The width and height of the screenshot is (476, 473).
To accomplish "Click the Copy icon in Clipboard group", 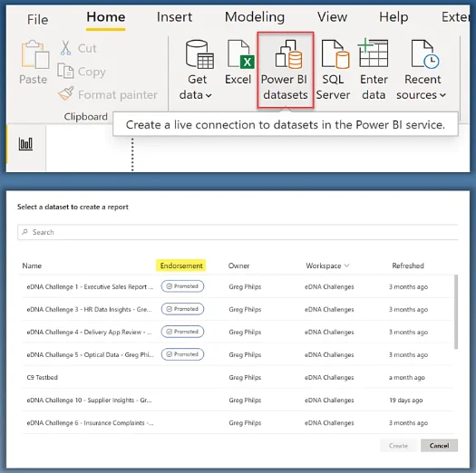I will 65,71.
